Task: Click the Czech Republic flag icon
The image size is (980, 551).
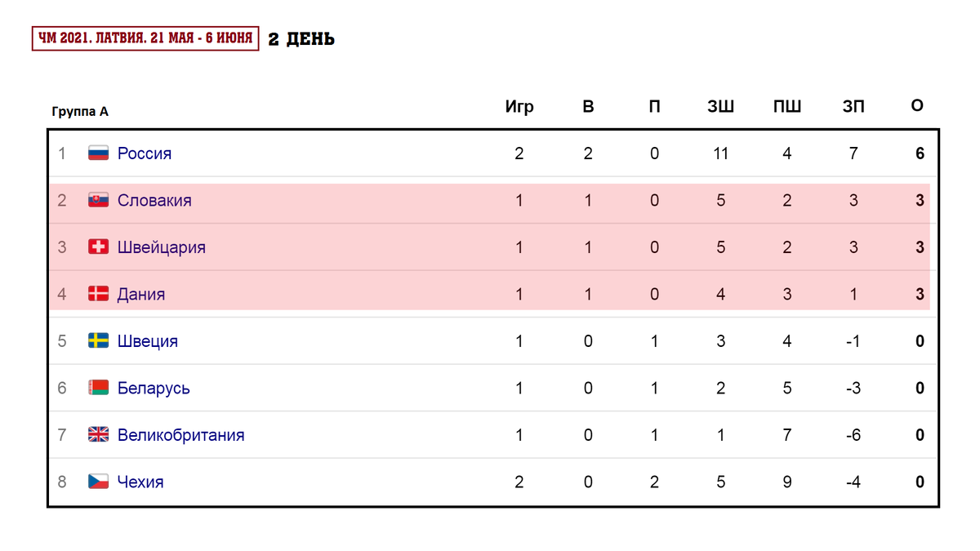Action: point(98,482)
